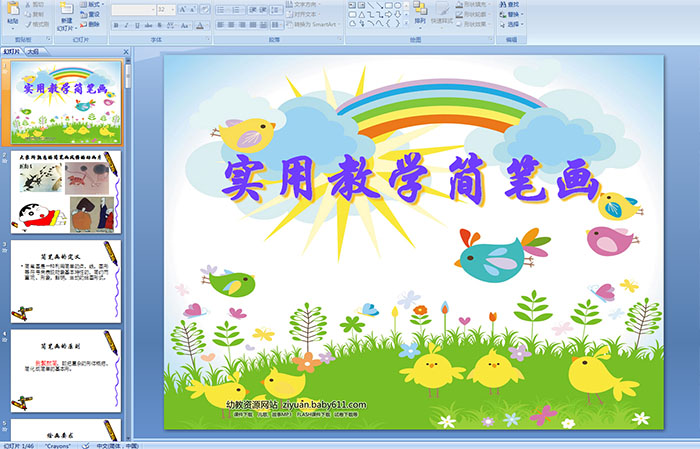Open the Numbering list dropdown
Image resolution: width=700 pixels, height=449 pixels.
[238, 9]
